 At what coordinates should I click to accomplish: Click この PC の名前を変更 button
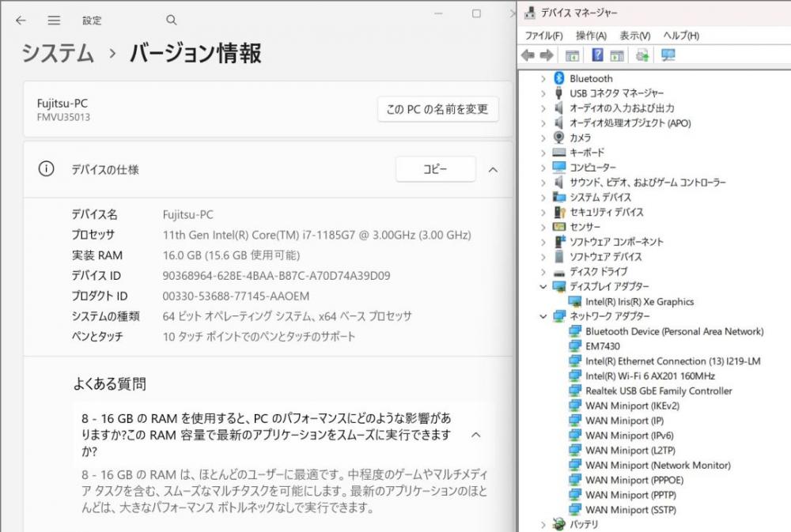(437, 109)
